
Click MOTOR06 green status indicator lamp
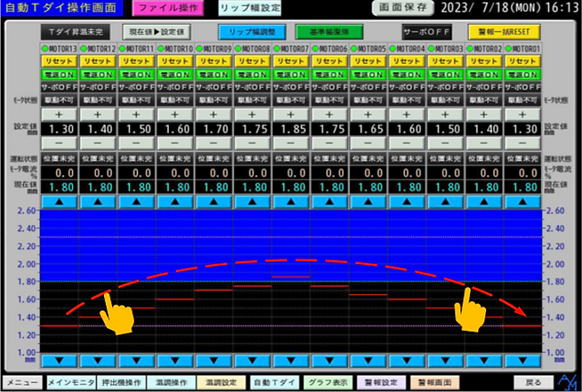click(x=315, y=49)
